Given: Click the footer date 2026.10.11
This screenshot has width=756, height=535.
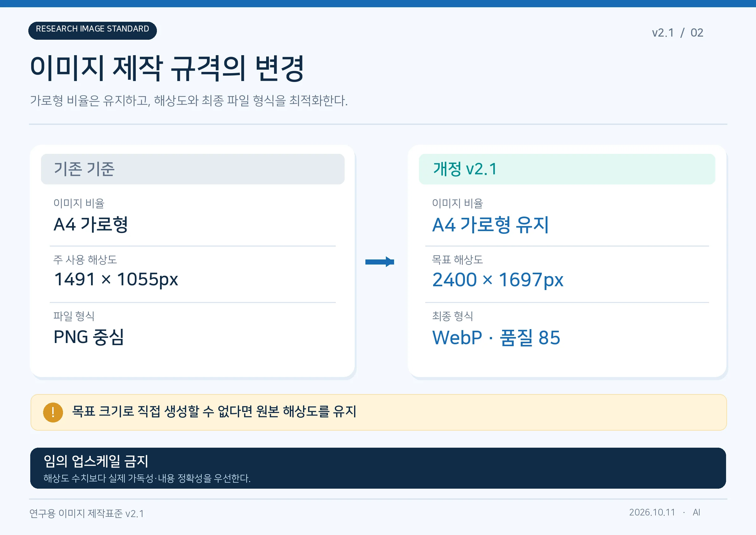Looking at the screenshot, I should click(652, 512).
